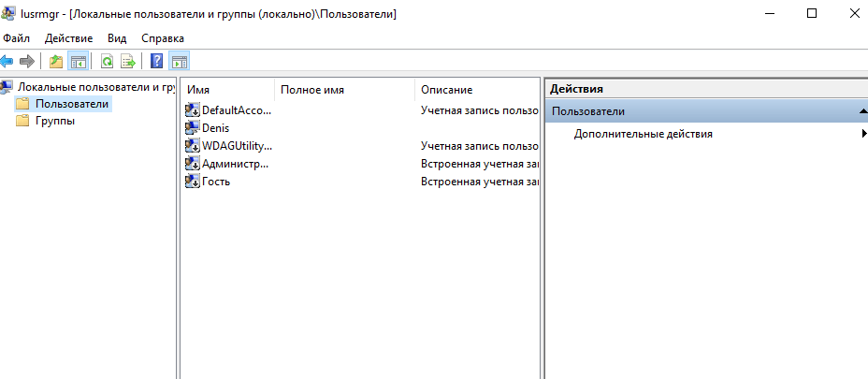868x379 pixels.
Task: Click the Up one level folder icon
Action: pos(56,62)
